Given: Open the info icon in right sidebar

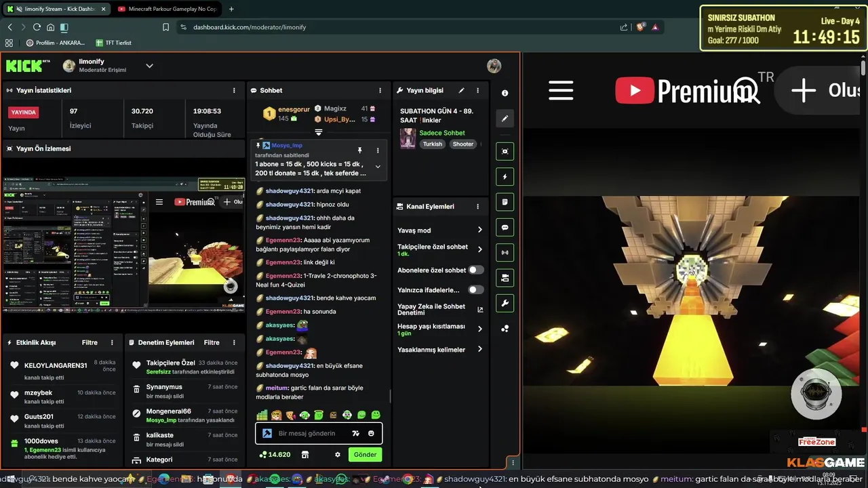Looking at the screenshot, I should [x=505, y=94].
